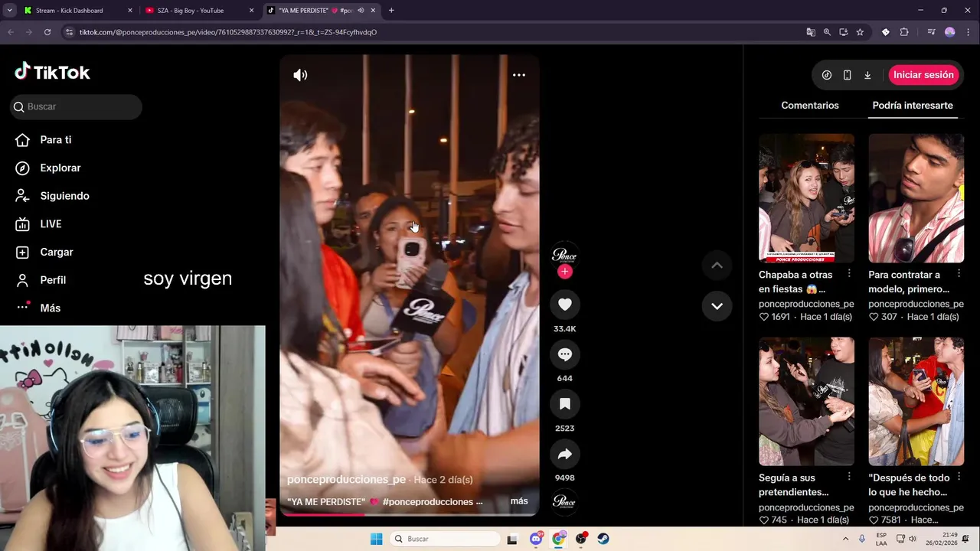Open options for 'Después de todo' video

point(959,476)
